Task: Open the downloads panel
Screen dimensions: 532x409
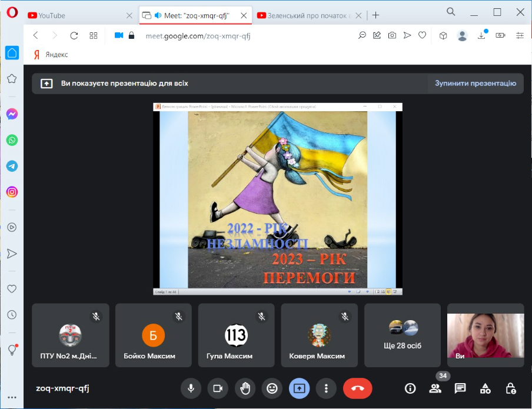Action: point(482,35)
